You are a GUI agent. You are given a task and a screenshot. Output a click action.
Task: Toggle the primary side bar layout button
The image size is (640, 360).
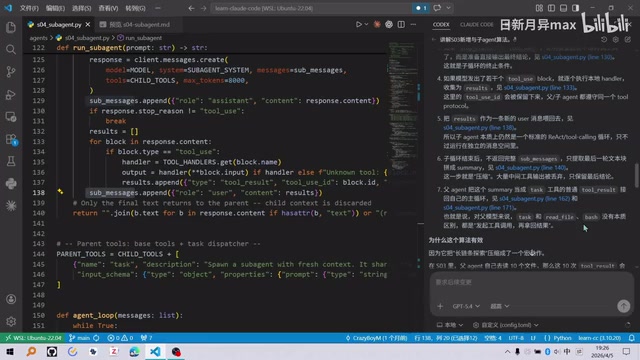coord(551,8)
